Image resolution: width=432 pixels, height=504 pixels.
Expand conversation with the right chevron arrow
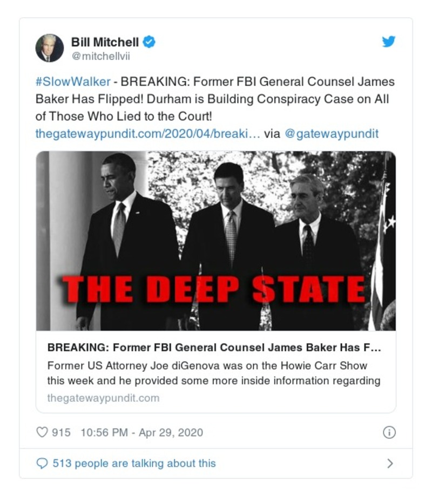click(390, 463)
